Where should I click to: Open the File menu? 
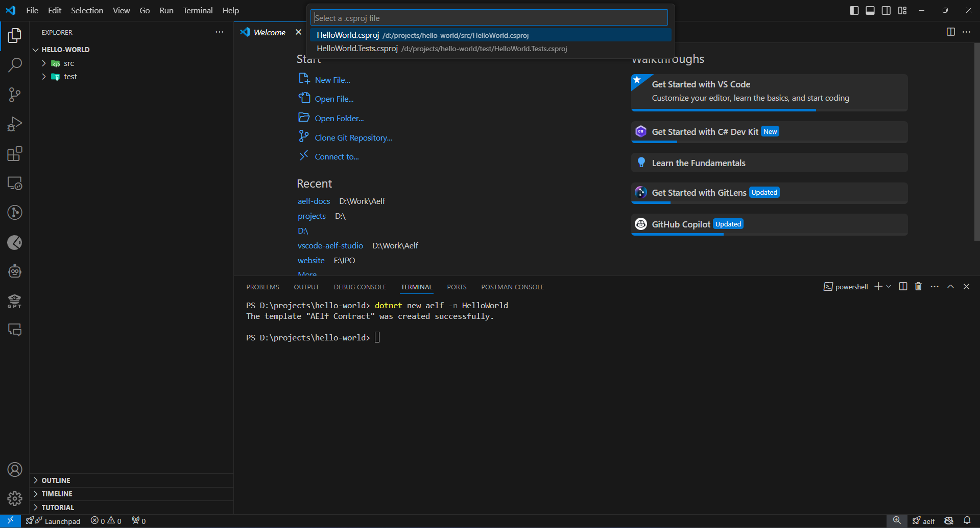[32, 10]
